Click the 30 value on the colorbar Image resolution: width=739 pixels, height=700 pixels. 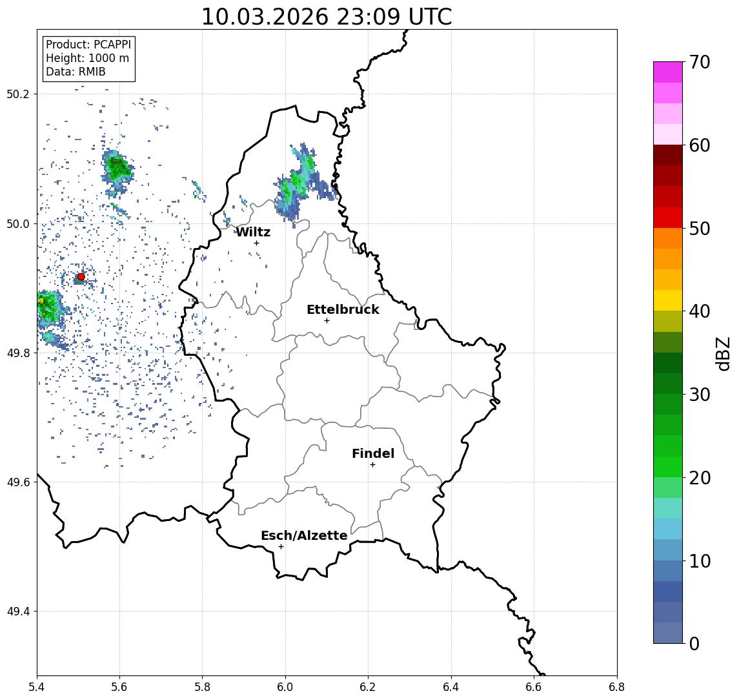coord(699,395)
